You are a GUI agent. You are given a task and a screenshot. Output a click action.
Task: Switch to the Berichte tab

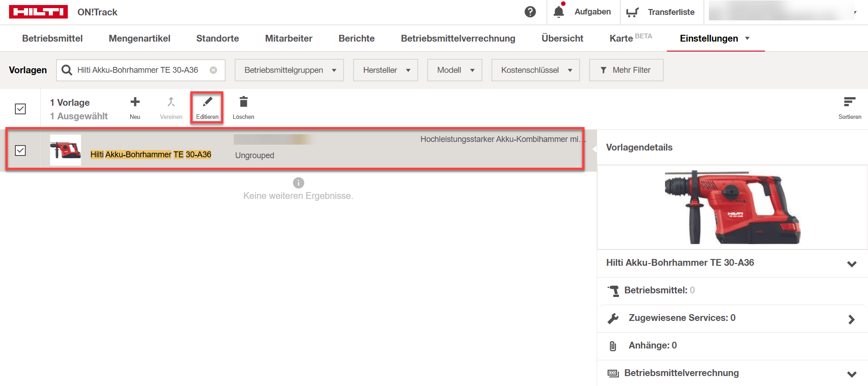coord(357,38)
